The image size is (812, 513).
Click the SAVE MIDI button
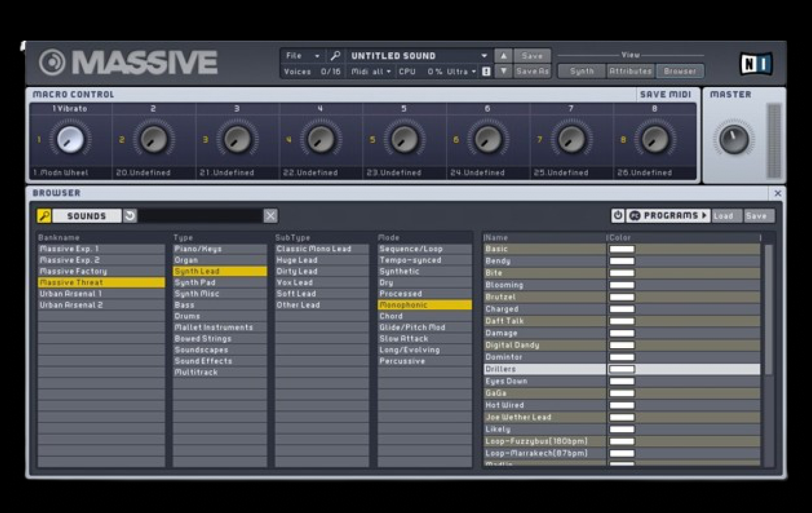666,95
